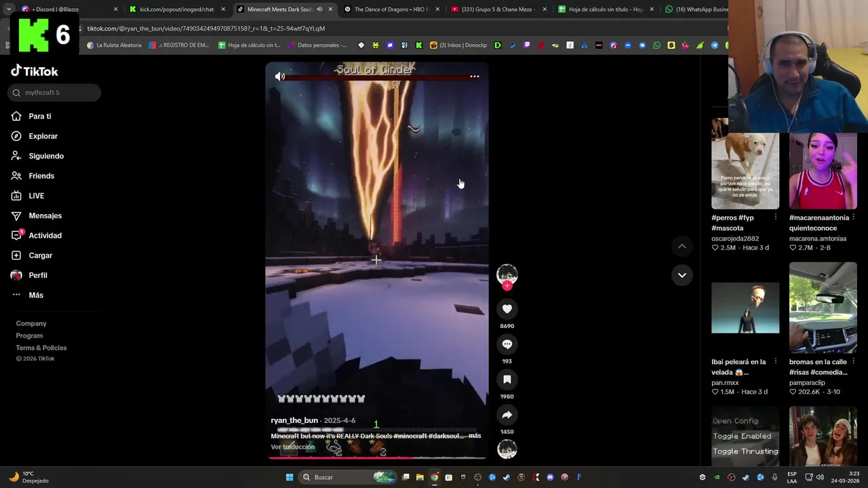Go to the next video with down arrow
This screenshot has width=868, height=488.
(682, 275)
